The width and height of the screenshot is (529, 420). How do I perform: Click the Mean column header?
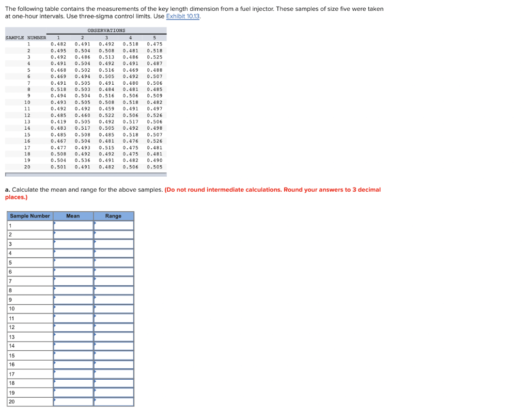[72, 216]
